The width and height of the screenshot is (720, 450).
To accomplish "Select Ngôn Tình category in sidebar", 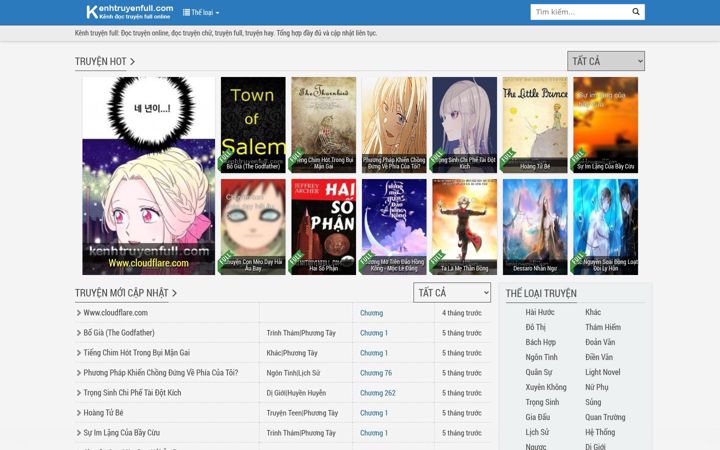I will (541, 357).
